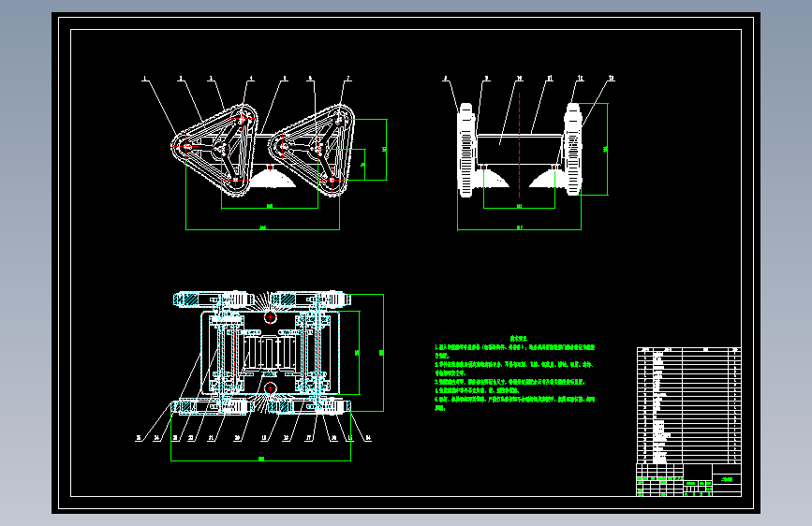Select part callout number 4 balloon
Viewport: 812px width, 526px height.
click(x=251, y=79)
